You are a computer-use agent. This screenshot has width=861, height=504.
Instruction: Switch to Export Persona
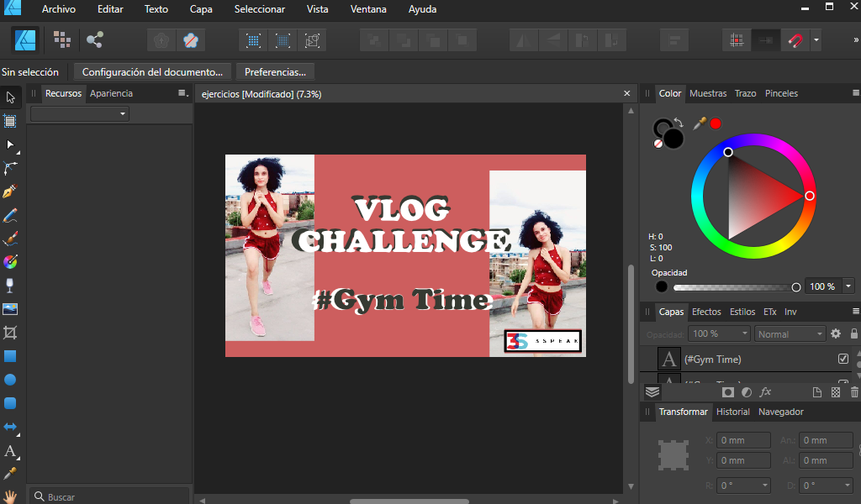coord(94,39)
